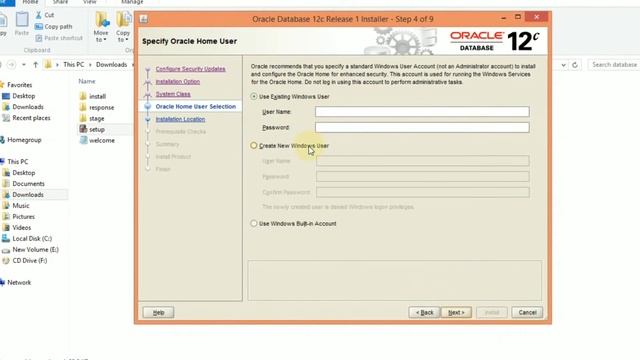Open the Home ribbon tab in Explorer
Viewport: 640px width, 360px height.
[30, 2]
